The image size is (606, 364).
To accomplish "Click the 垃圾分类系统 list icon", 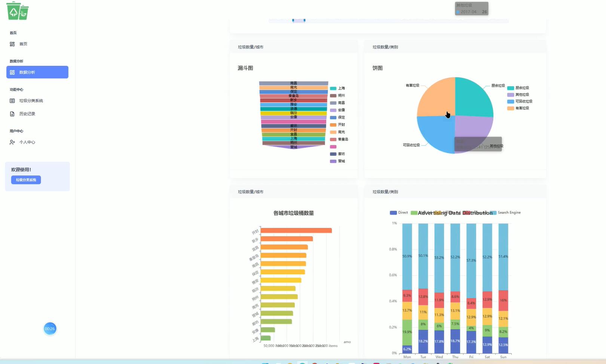I will click(x=12, y=101).
